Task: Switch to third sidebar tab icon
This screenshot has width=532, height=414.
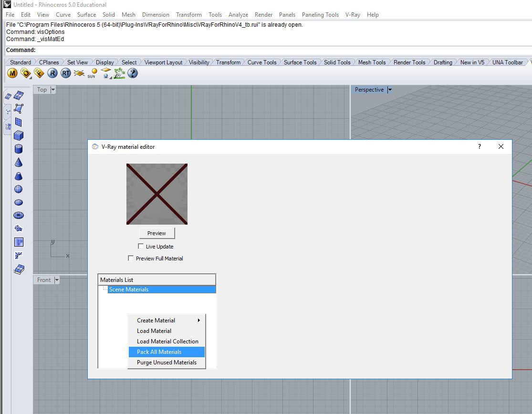Action: click(x=8, y=127)
